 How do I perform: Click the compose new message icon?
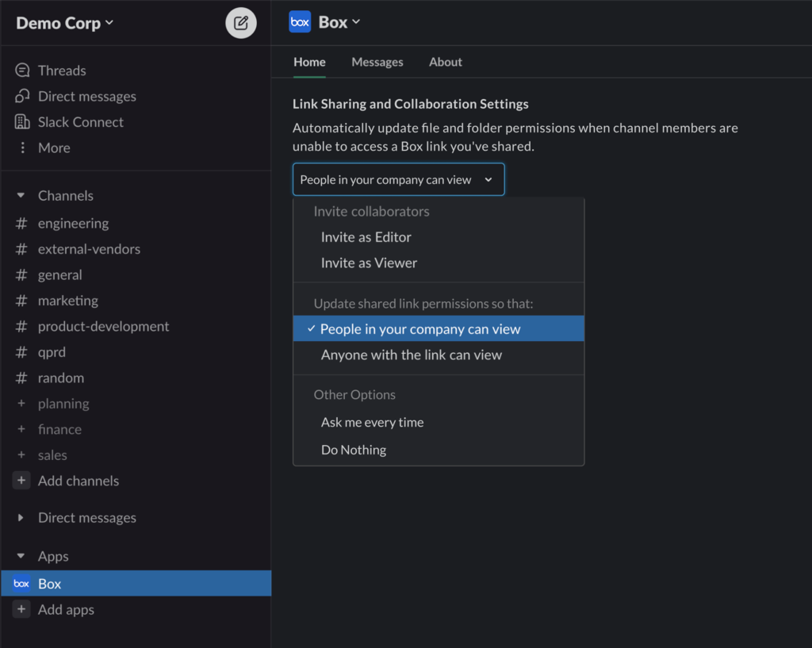241,23
